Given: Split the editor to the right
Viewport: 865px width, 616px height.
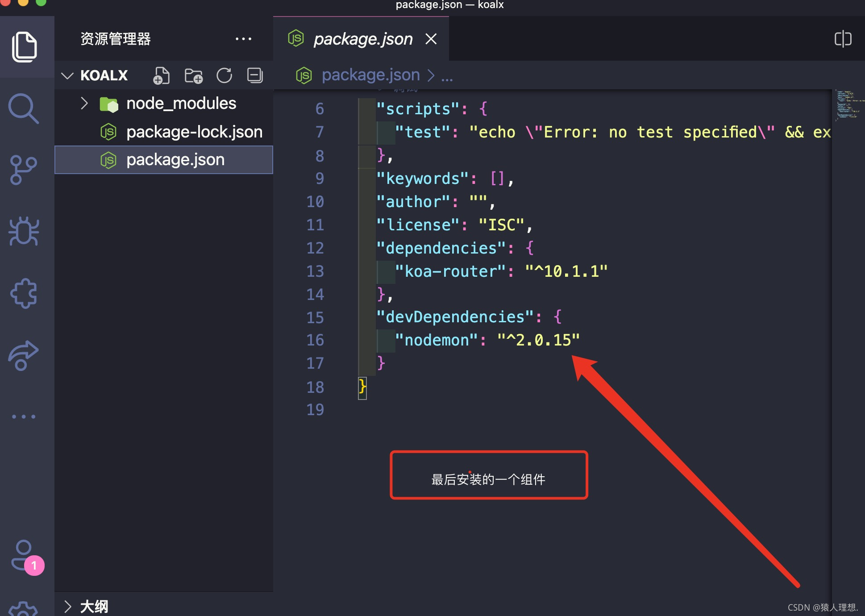Looking at the screenshot, I should pyautogui.click(x=843, y=39).
